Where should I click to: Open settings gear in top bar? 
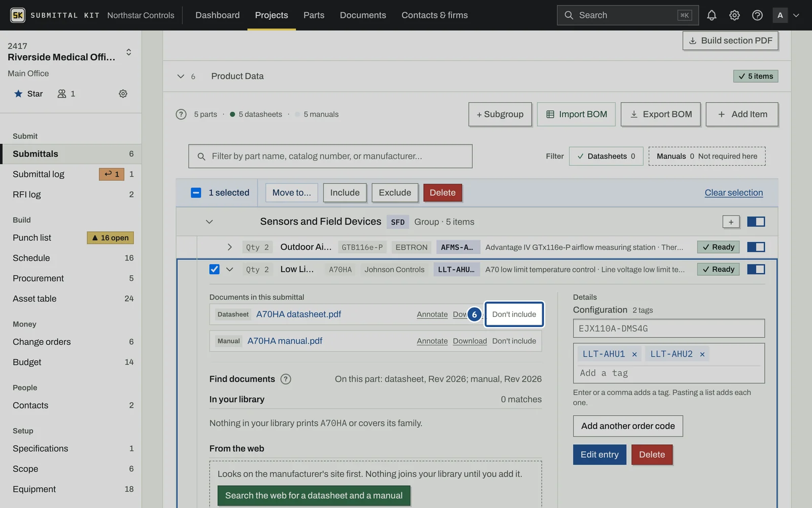pos(734,15)
